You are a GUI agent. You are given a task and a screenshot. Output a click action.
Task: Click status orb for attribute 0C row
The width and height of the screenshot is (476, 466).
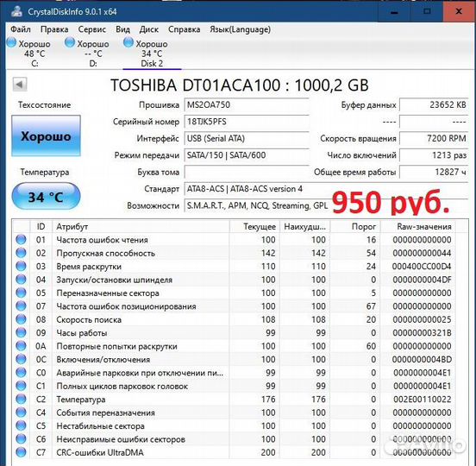(x=21, y=359)
